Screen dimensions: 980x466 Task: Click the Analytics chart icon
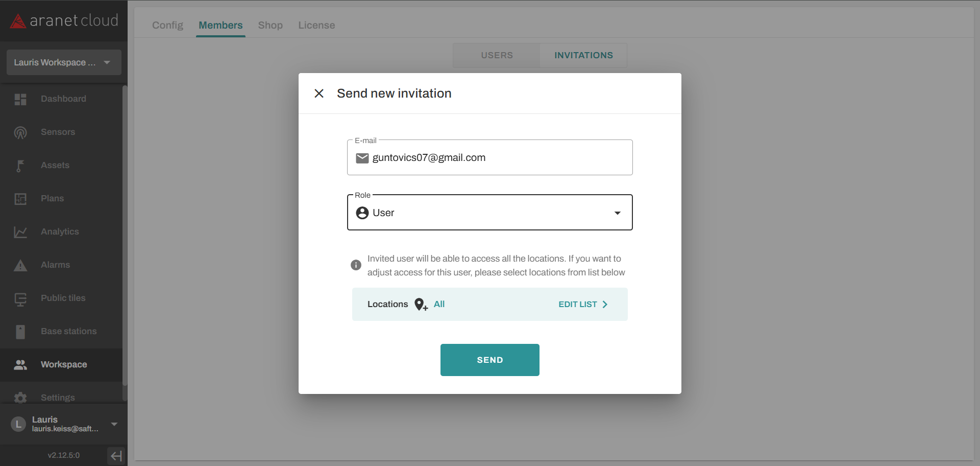tap(20, 232)
